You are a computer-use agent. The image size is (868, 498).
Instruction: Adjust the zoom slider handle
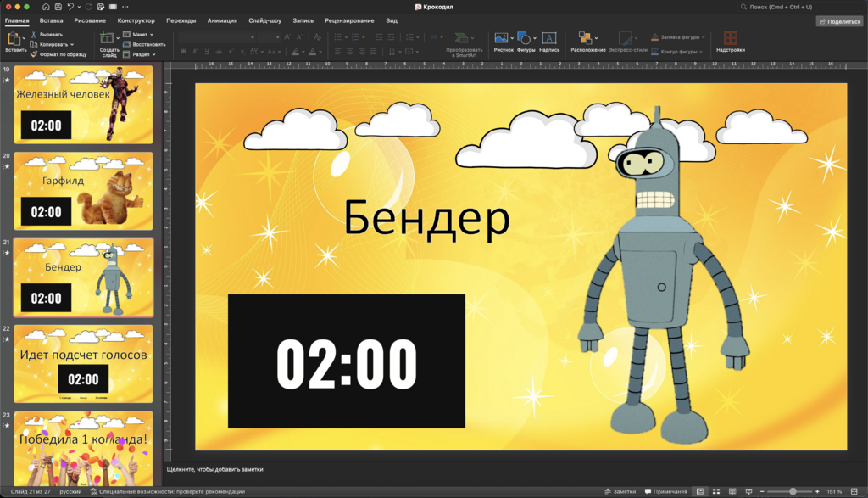[793, 491]
